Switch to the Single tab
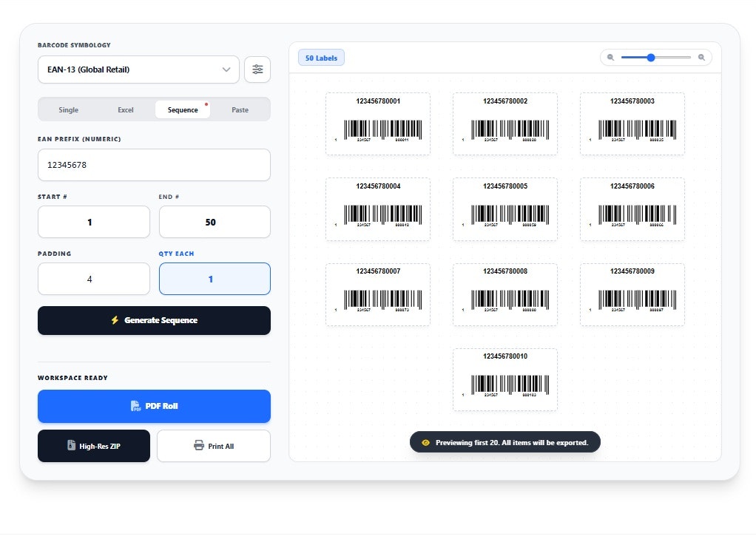The height and width of the screenshot is (542, 756). [x=69, y=110]
